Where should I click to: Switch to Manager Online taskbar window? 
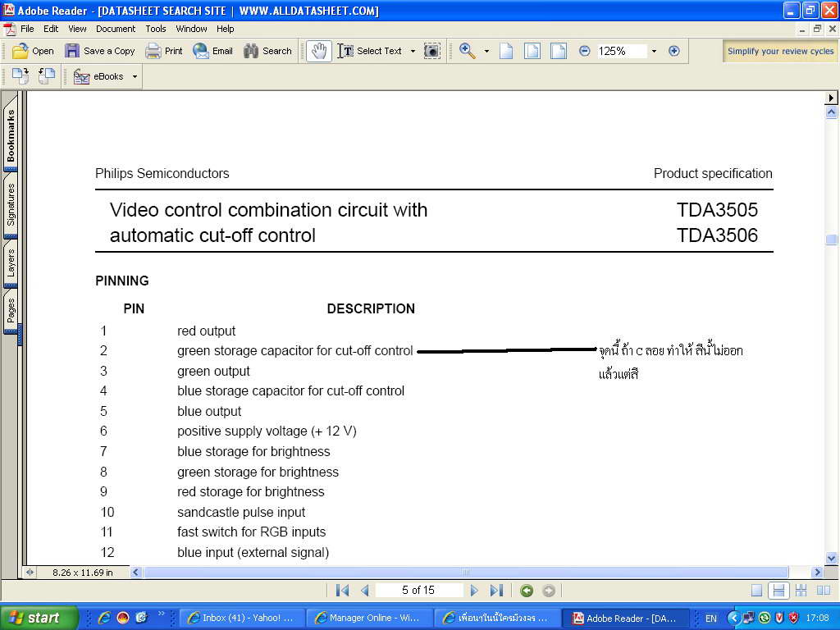[368, 618]
